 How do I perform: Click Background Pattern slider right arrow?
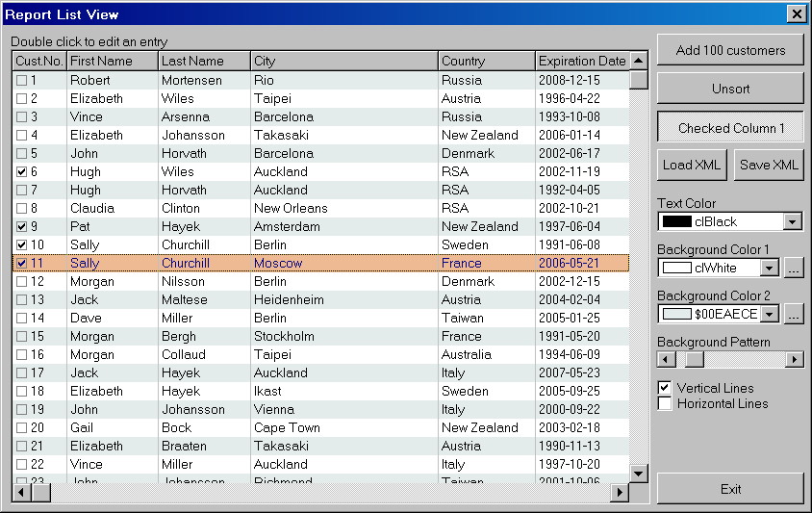pos(795,360)
